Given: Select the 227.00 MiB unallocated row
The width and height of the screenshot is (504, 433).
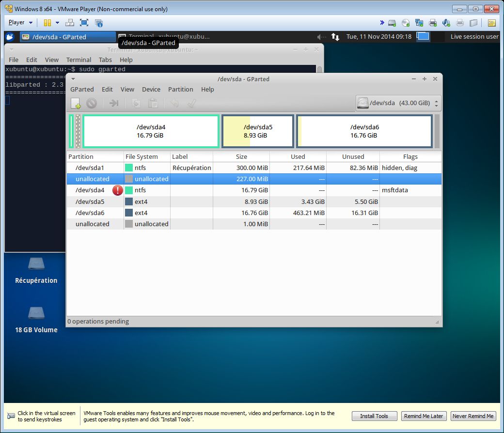Looking at the screenshot, I should [x=254, y=179].
